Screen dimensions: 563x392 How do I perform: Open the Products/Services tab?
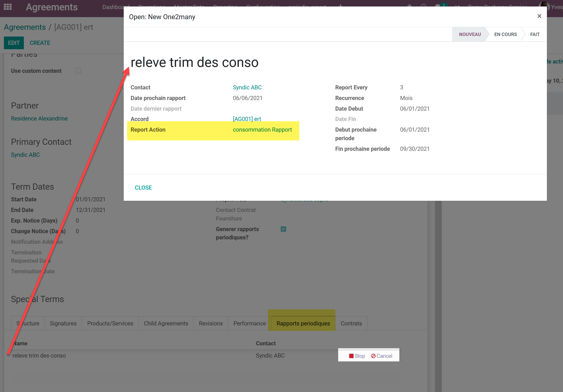[x=110, y=323]
